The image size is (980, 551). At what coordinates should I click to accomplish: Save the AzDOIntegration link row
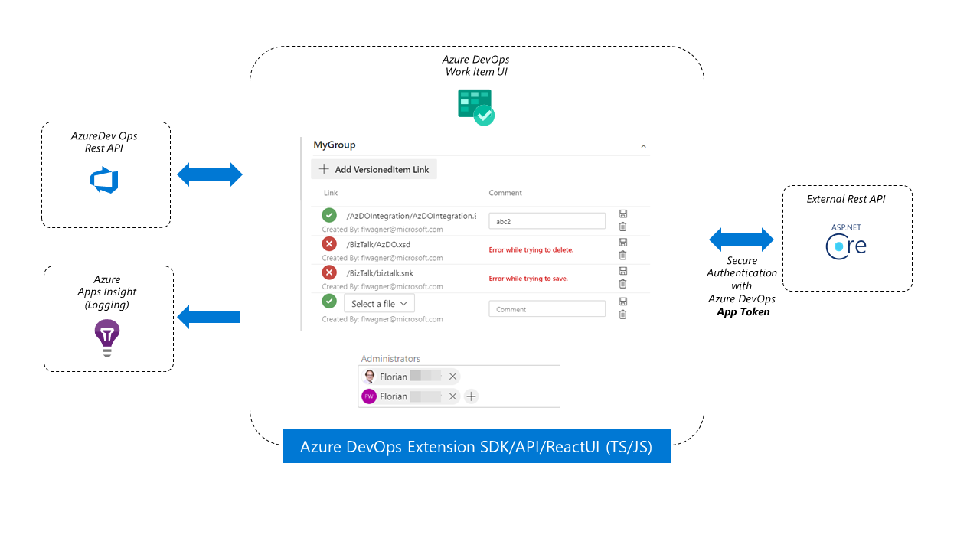point(622,214)
